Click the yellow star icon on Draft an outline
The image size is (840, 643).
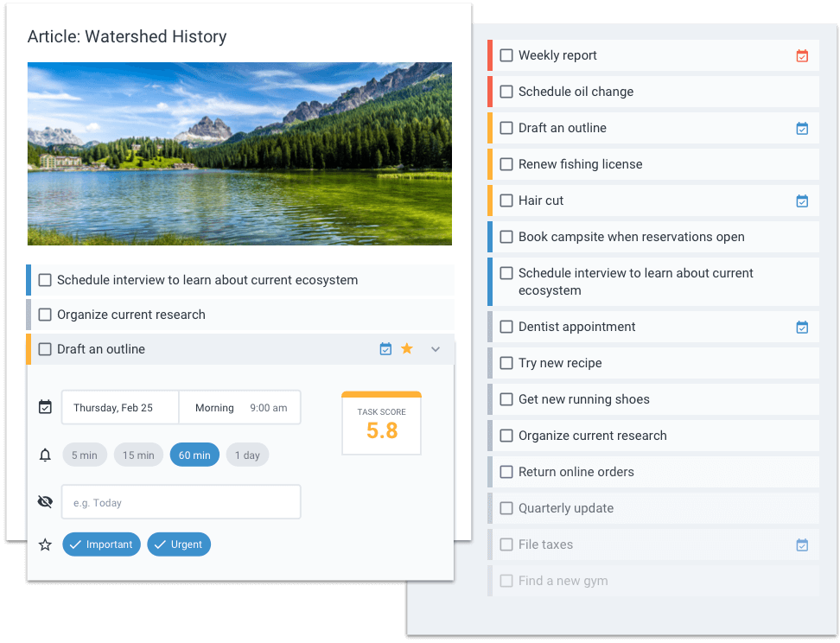407,348
